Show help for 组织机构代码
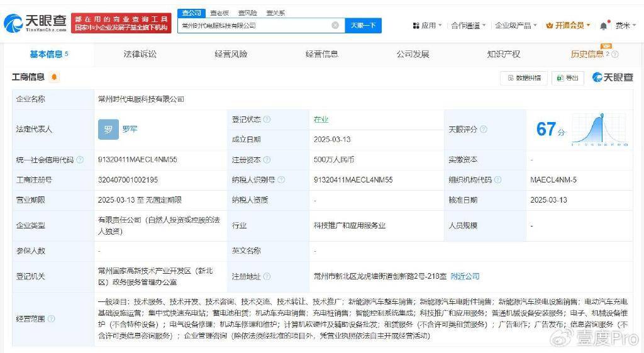Screen dimensions: 644x353 (x=498, y=179)
